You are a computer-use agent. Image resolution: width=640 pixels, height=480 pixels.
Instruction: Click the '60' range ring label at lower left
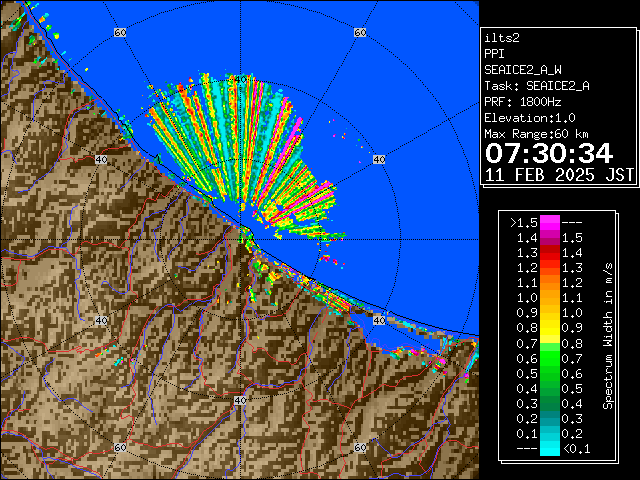coord(120,447)
